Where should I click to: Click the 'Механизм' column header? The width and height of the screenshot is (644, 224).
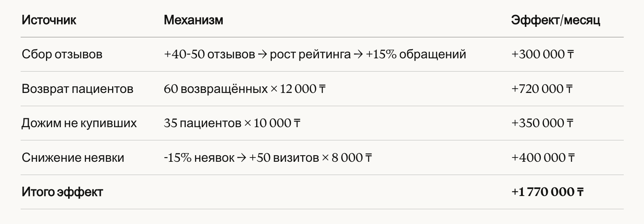(x=193, y=20)
